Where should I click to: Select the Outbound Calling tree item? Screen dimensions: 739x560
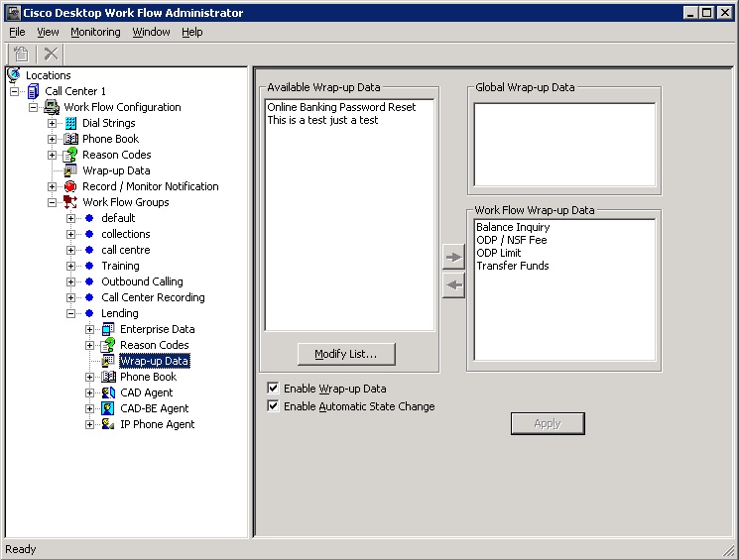point(142,281)
